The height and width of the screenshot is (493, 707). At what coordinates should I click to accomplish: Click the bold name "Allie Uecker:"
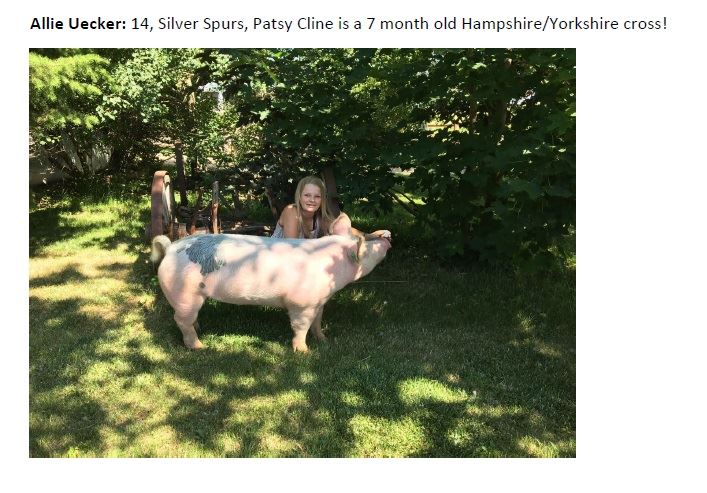click(78, 23)
